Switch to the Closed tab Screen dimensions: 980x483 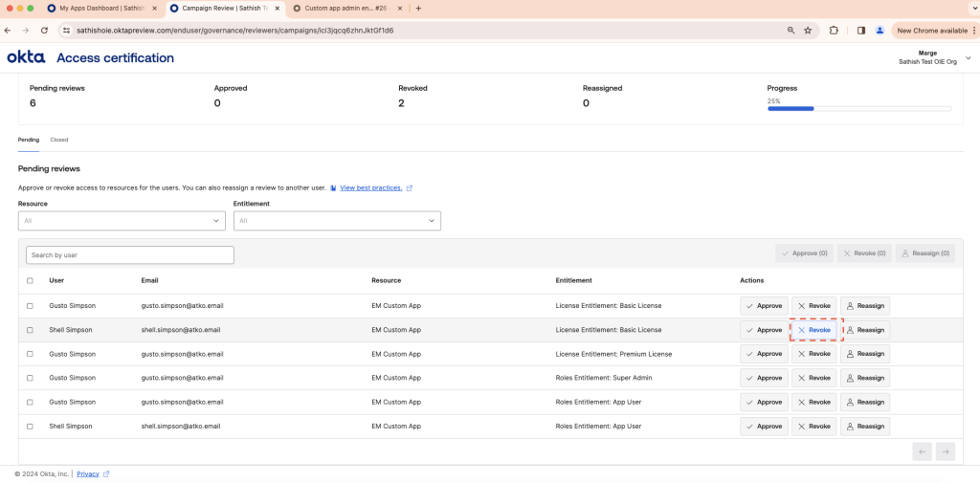point(59,140)
